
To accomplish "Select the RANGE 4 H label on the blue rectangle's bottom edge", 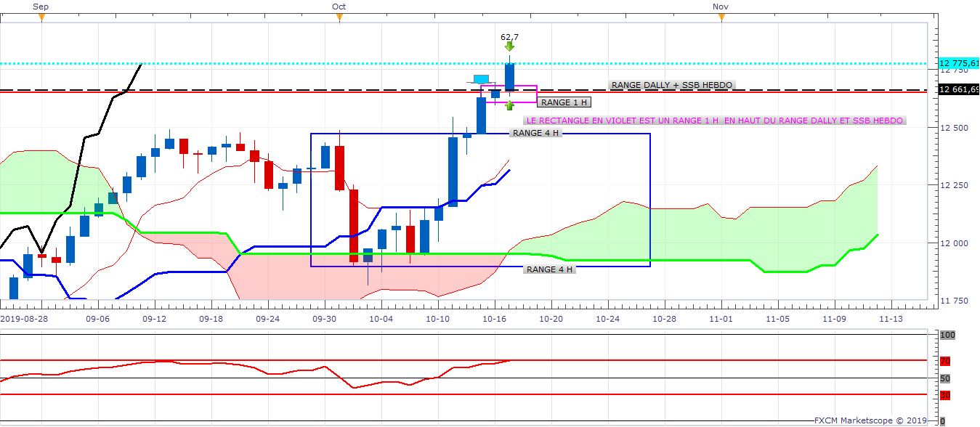I will pos(549,269).
